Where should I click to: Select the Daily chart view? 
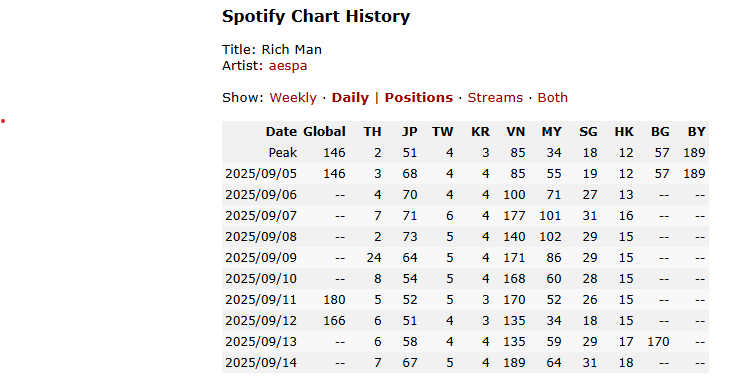click(x=350, y=98)
